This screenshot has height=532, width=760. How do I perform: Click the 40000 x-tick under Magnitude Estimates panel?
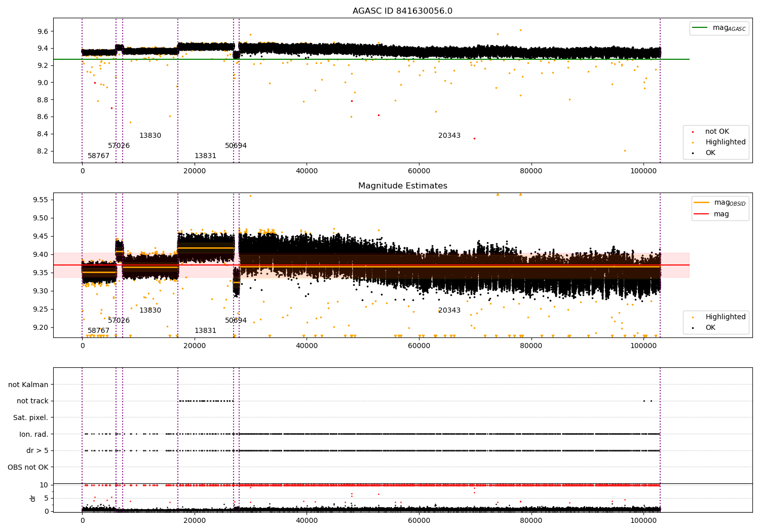coord(307,346)
